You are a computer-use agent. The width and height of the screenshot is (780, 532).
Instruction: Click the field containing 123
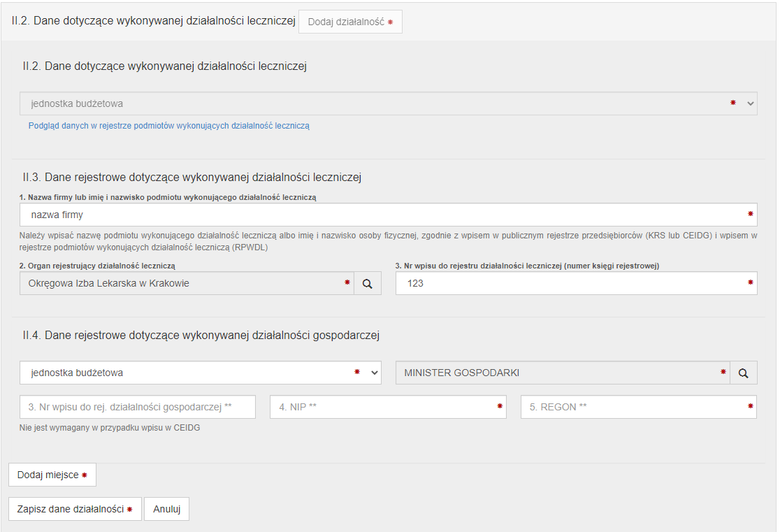click(x=570, y=284)
